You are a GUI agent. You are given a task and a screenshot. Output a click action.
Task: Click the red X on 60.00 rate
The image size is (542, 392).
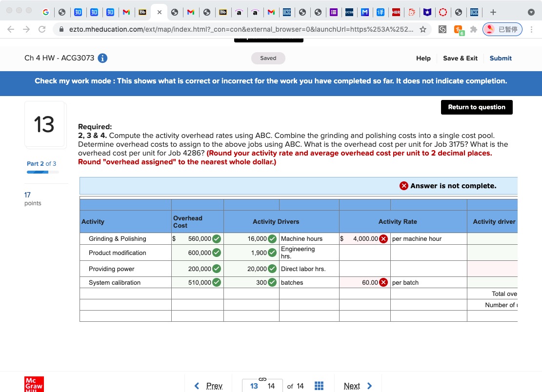coord(383,282)
